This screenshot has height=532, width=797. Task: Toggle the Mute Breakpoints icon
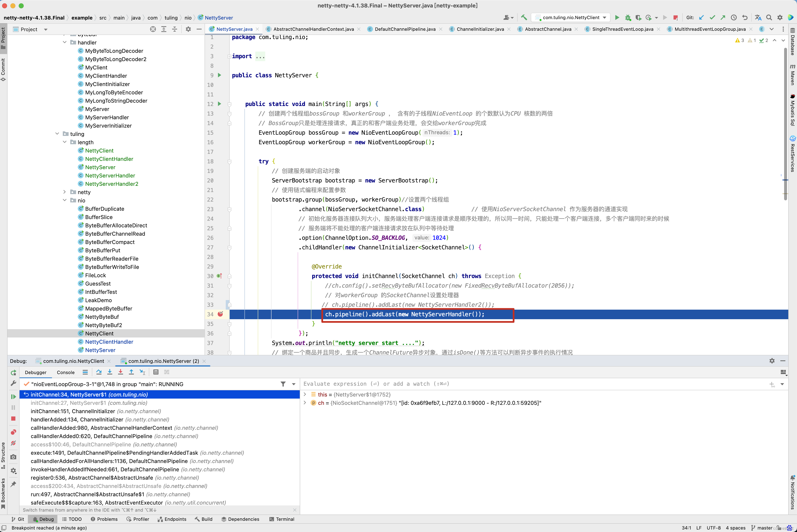pyautogui.click(x=13, y=443)
